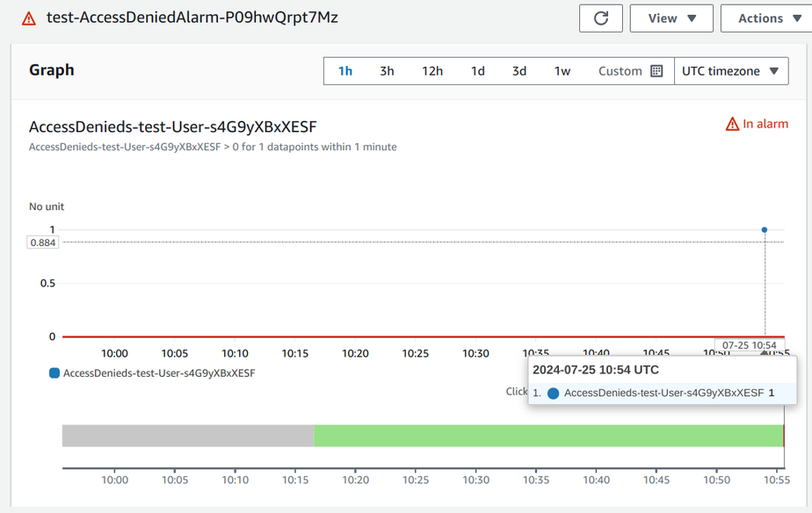
Task: Click the calendar icon beside Custom
Action: click(x=656, y=71)
